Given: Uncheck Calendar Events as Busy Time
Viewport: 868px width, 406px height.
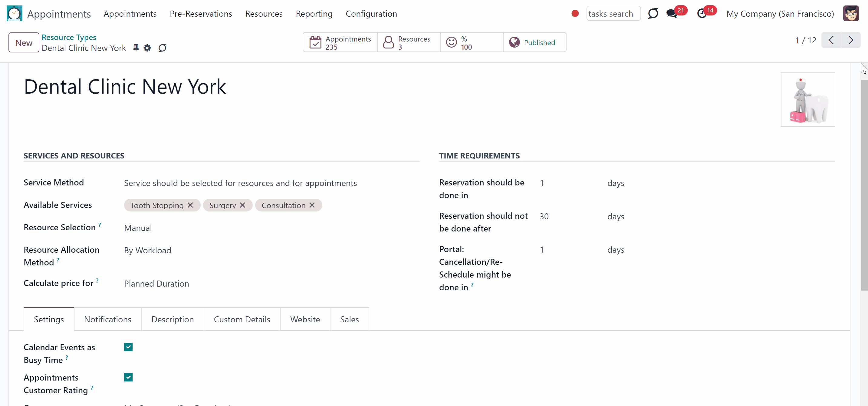Looking at the screenshot, I should click(x=128, y=347).
